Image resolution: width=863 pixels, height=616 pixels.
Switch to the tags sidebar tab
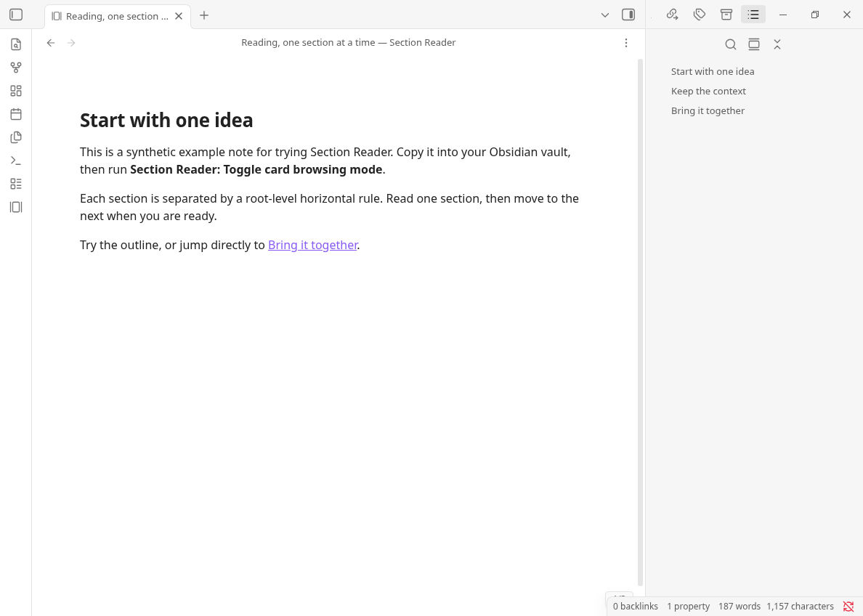coord(700,15)
